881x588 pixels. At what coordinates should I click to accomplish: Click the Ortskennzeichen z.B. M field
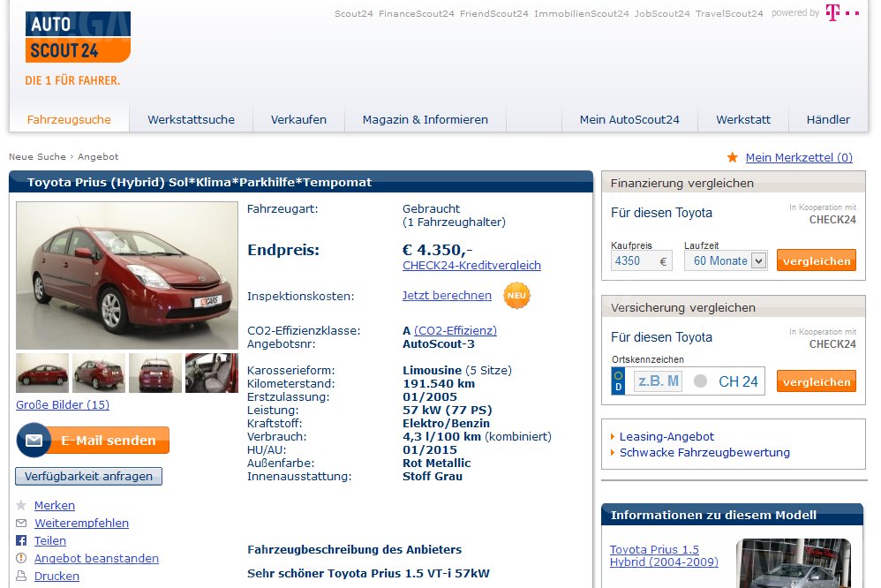(x=658, y=381)
